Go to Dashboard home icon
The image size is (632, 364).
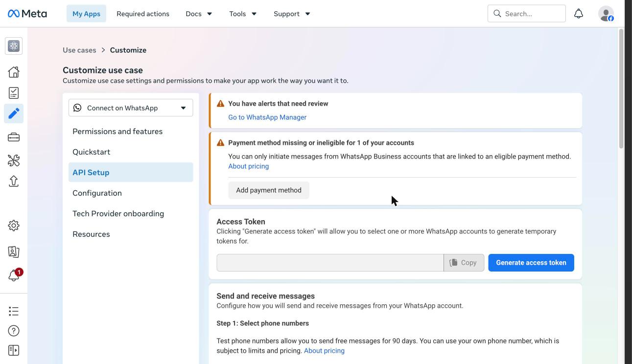(x=14, y=72)
